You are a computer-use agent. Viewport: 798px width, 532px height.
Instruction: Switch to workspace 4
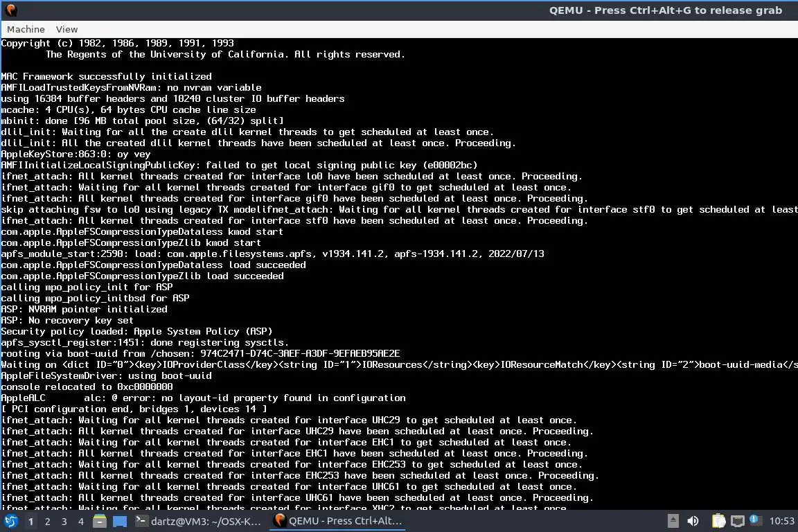[x=80, y=522]
